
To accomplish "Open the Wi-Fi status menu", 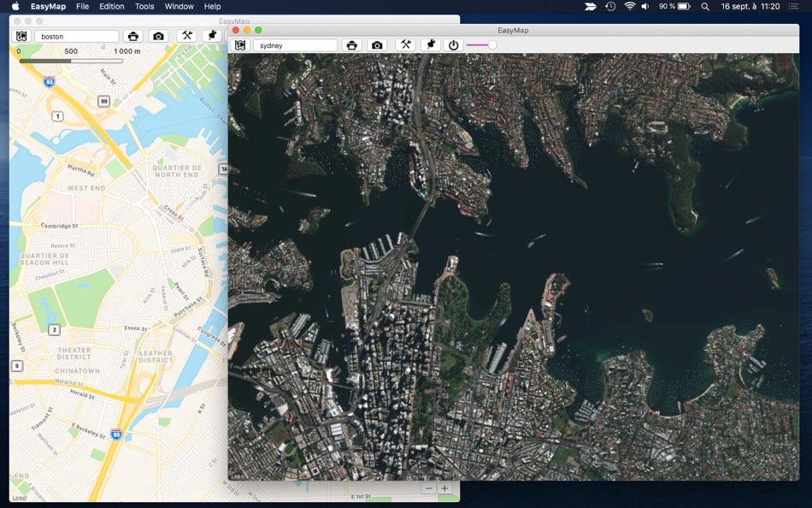I will [630, 6].
